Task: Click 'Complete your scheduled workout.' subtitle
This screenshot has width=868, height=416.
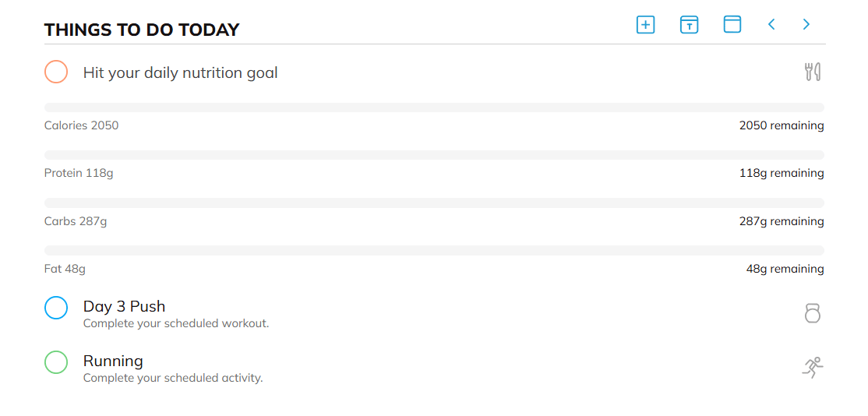Action: coord(176,323)
